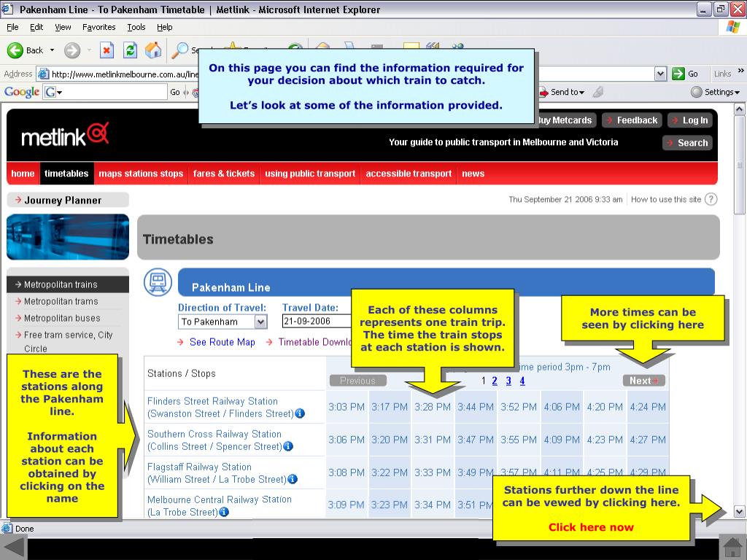Click the train icon beside Pakenham Line

(158, 282)
